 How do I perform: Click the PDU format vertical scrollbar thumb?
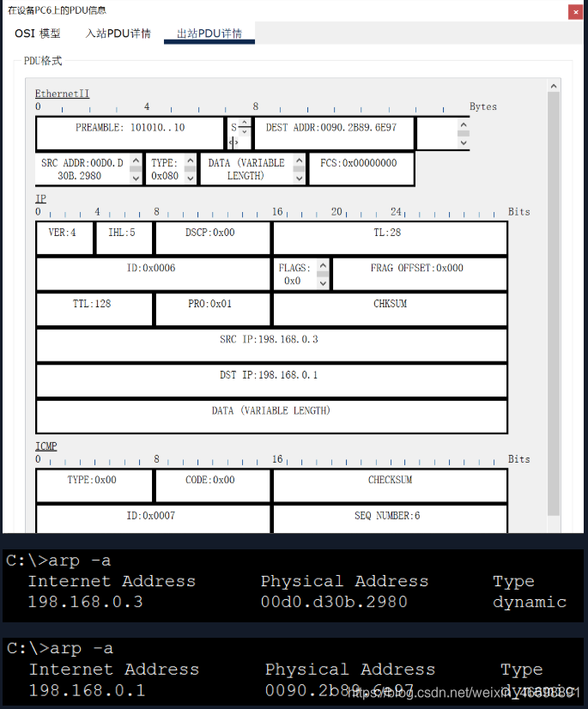tap(554, 303)
